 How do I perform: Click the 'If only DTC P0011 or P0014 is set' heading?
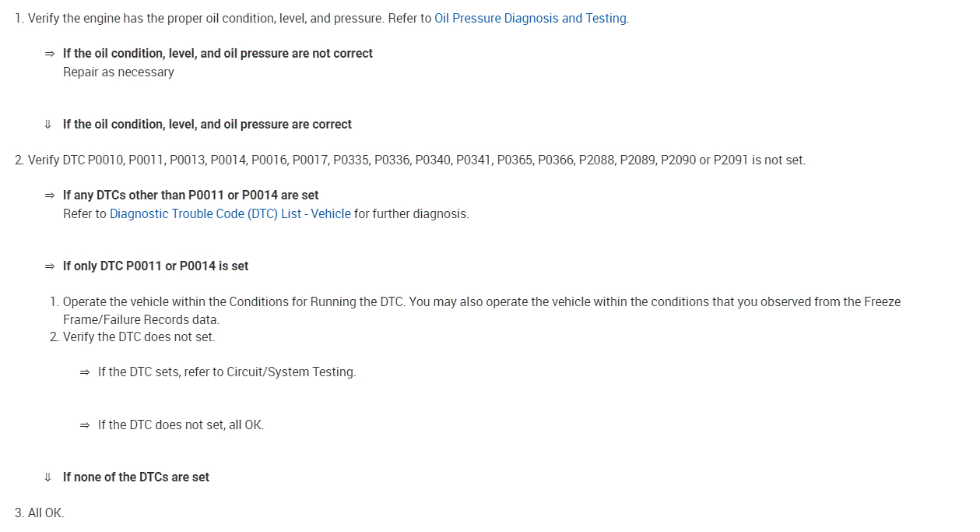(x=156, y=266)
